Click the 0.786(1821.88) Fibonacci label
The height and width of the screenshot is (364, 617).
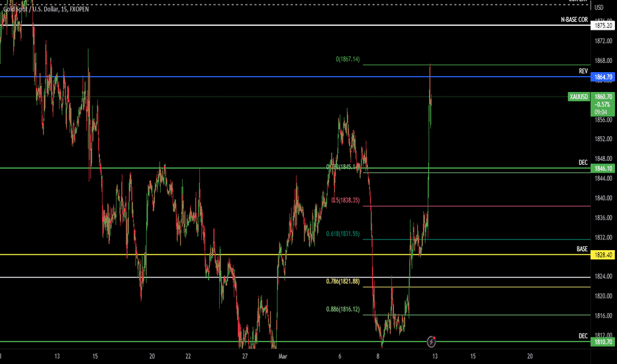[x=343, y=281]
